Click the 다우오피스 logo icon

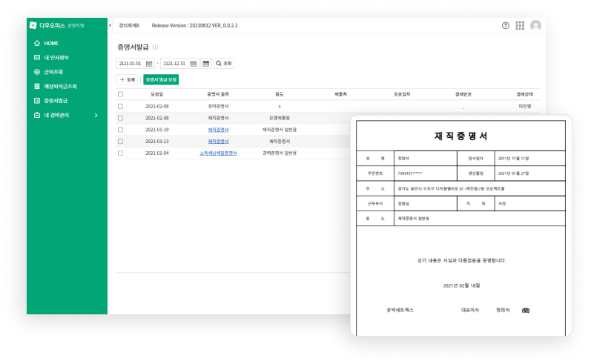(x=33, y=25)
